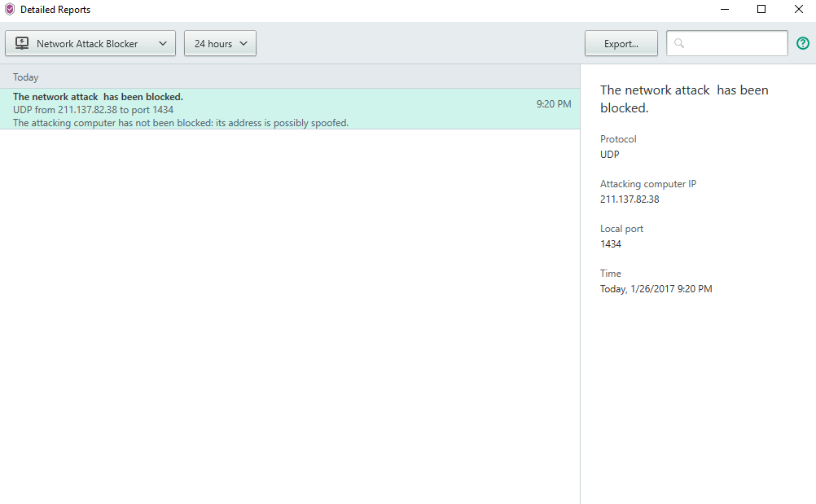
Task: Open the Network Attack Blocker component dropdown
Action: (90, 43)
